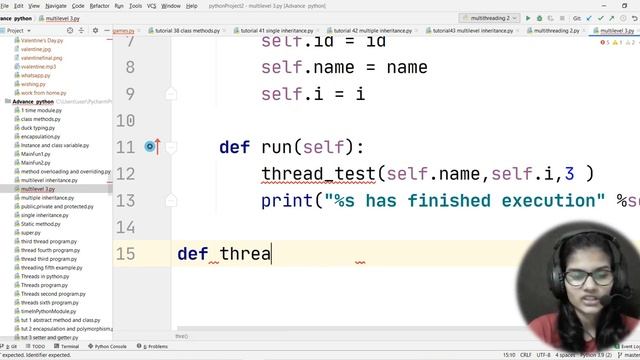Open Git show history clock icon

623,18
